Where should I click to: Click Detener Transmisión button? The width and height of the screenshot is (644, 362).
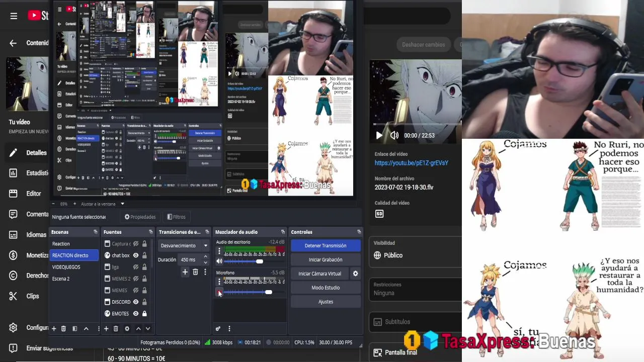click(x=326, y=245)
